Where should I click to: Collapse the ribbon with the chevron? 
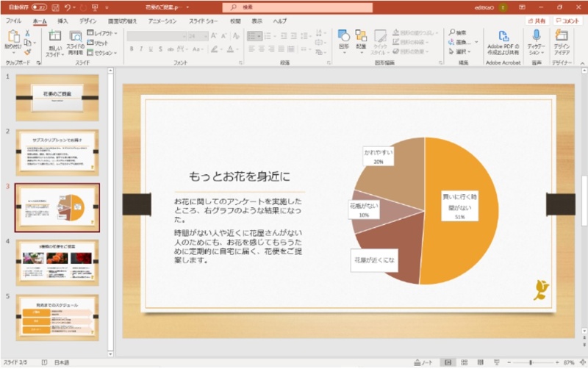pyautogui.click(x=582, y=63)
